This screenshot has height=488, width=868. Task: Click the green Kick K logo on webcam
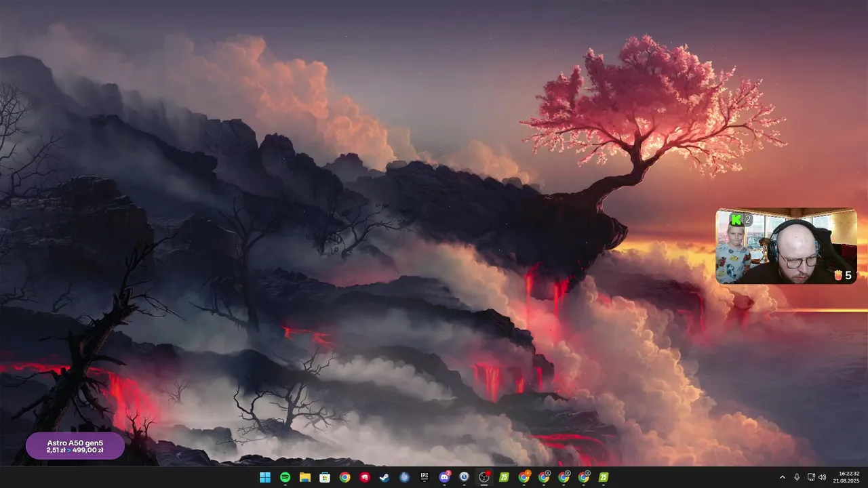736,220
